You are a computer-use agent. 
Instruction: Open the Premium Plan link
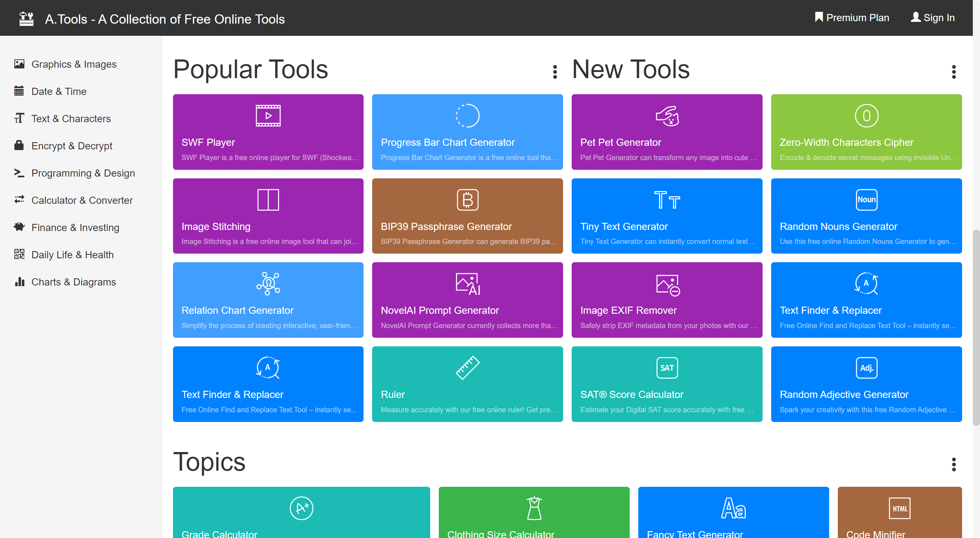click(851, 18)
